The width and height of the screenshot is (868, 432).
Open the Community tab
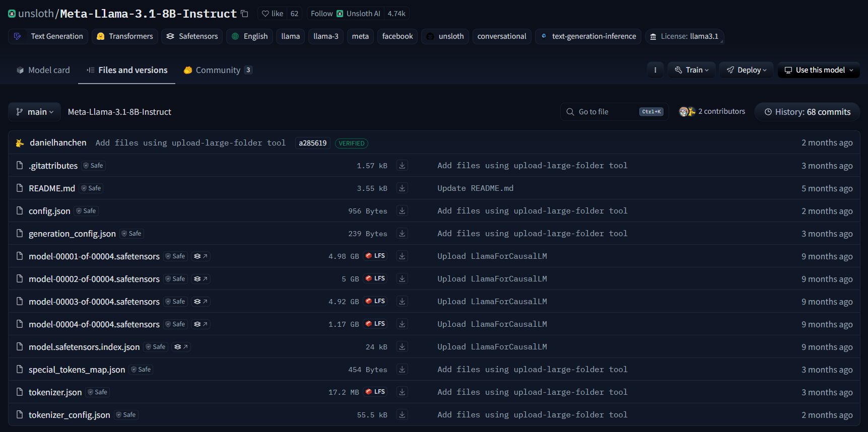point(218,70)
